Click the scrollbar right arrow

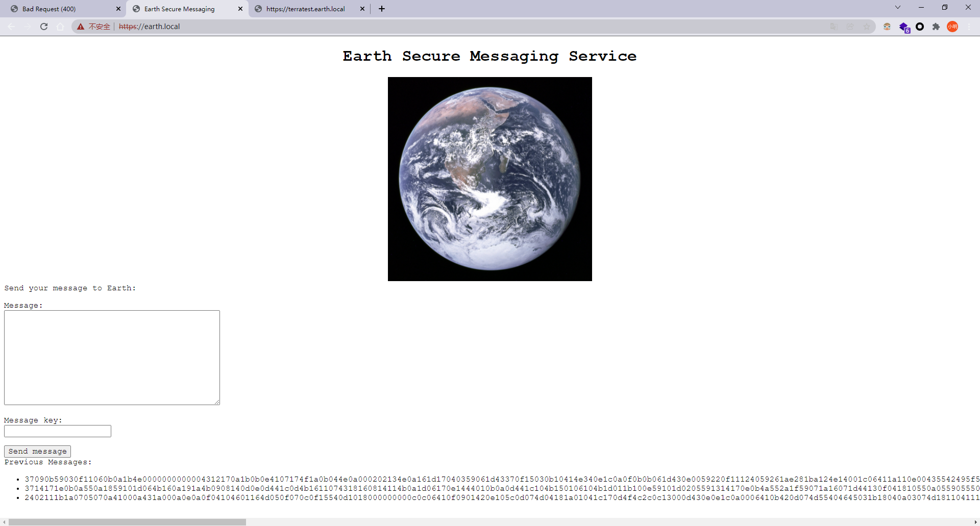click(975, 522)
